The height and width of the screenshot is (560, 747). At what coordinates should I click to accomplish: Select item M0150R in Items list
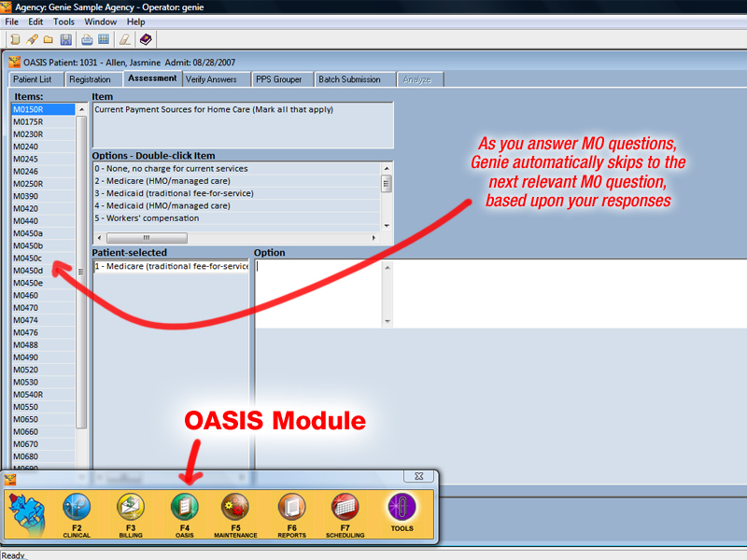point(43,109)
